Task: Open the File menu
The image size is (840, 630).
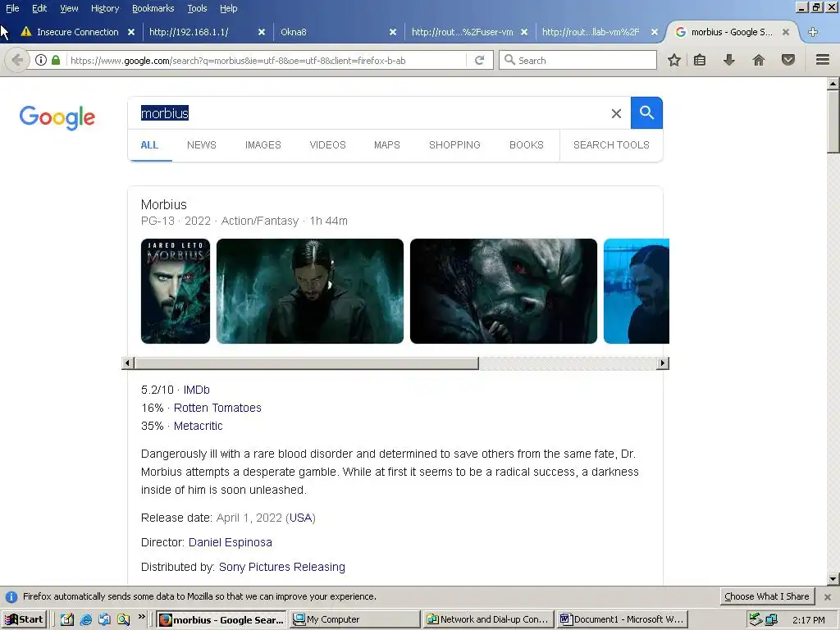Action: (12, 8)
